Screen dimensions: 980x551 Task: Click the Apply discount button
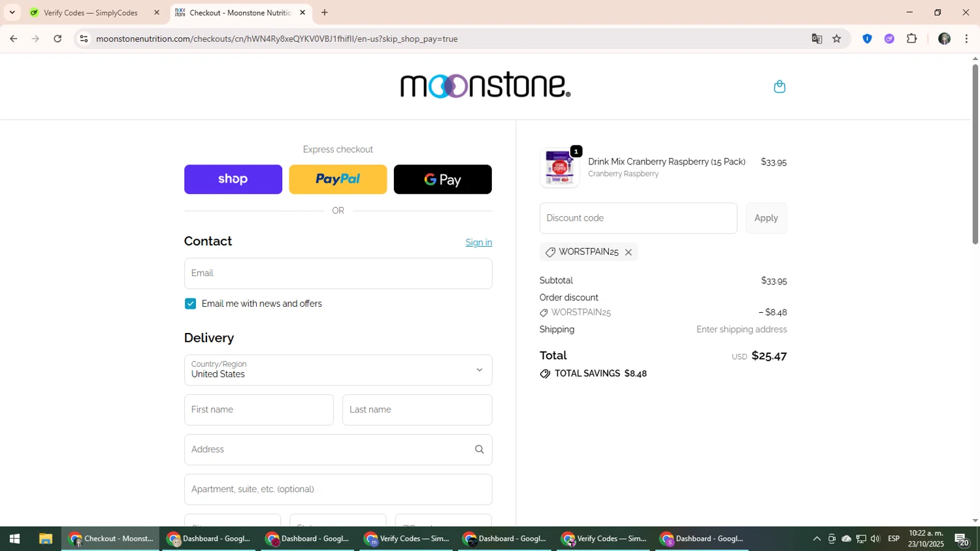(x=766, y=218)
